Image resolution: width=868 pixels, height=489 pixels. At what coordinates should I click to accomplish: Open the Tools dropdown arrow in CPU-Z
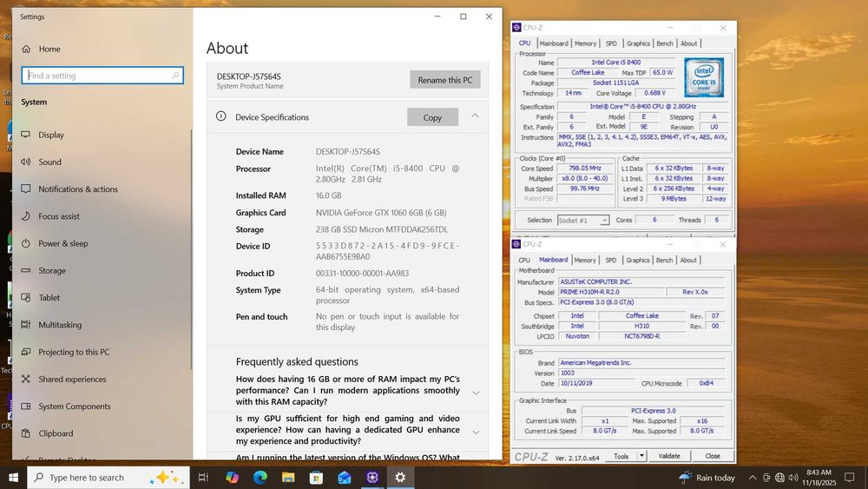coord(641,456)
